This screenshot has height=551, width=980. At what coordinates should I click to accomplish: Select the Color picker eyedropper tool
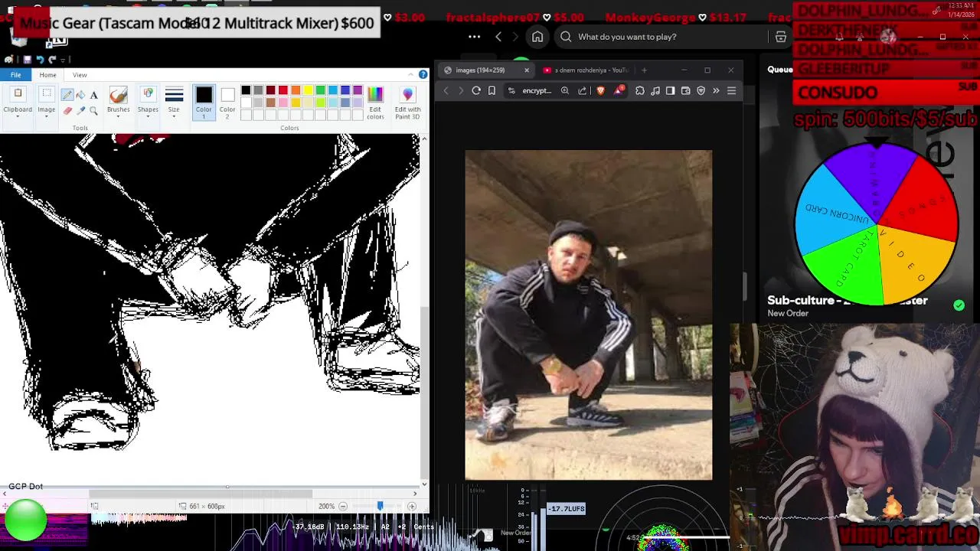click(x=80, y=111)
